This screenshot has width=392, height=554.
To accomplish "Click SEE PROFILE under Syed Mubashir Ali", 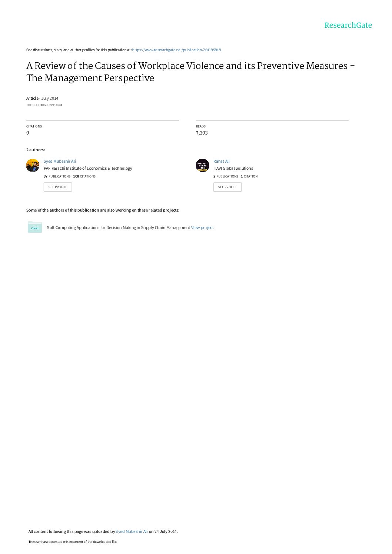I will coord(58,187).
